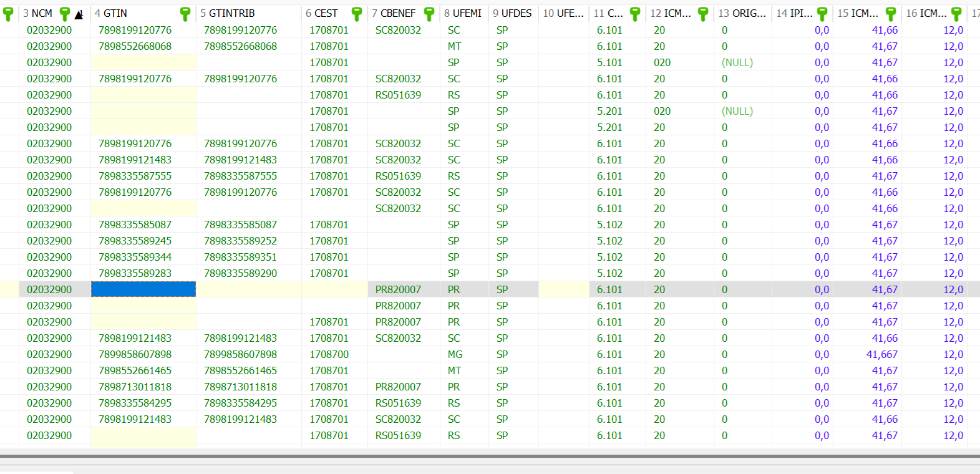The width and height of the screenshot is (980, 474).
Task: Select the GTIN cell 7898713011818
Action: point(135,387)
